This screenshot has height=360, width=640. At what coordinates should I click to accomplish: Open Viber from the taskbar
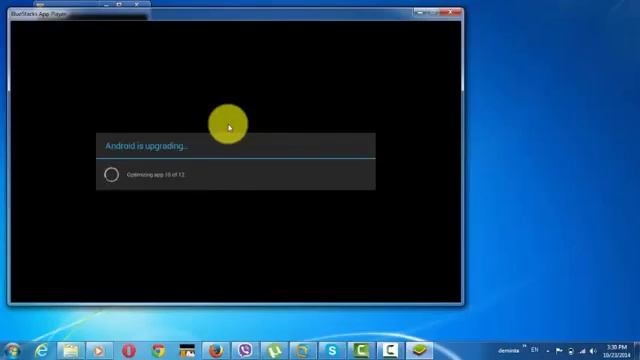pyautogui.click(x=245, y=351)
